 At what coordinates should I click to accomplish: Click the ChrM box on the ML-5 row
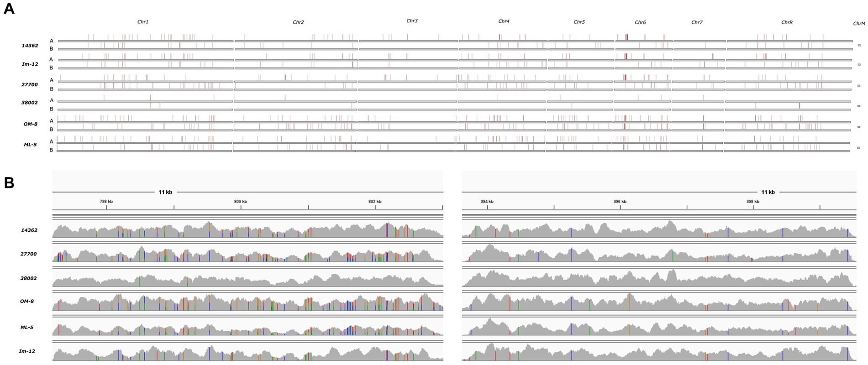[x=858, y=147]
